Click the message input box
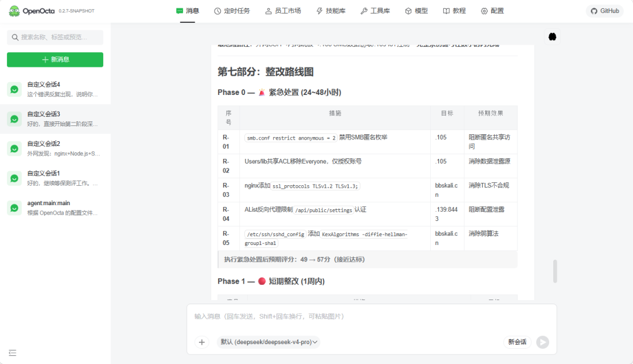The height and width of the screenshot is (364, 633). (x=372, y=317)
